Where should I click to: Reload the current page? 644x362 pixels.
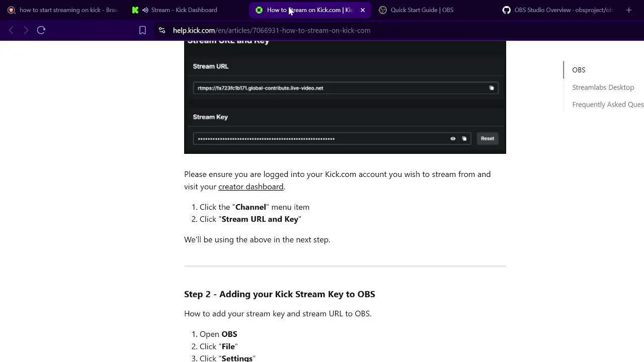(x=41, y=30)
